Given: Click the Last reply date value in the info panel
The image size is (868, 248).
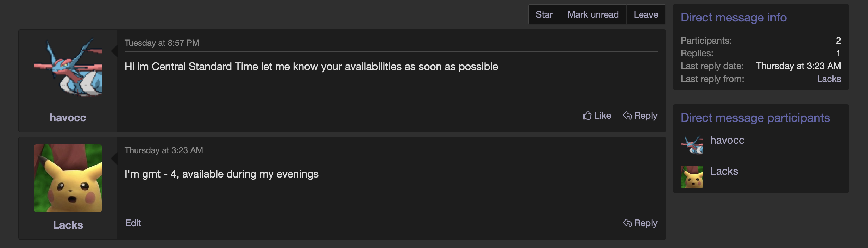Looking at the screenshot, I should pyautogui.click(x=798, y=66).
